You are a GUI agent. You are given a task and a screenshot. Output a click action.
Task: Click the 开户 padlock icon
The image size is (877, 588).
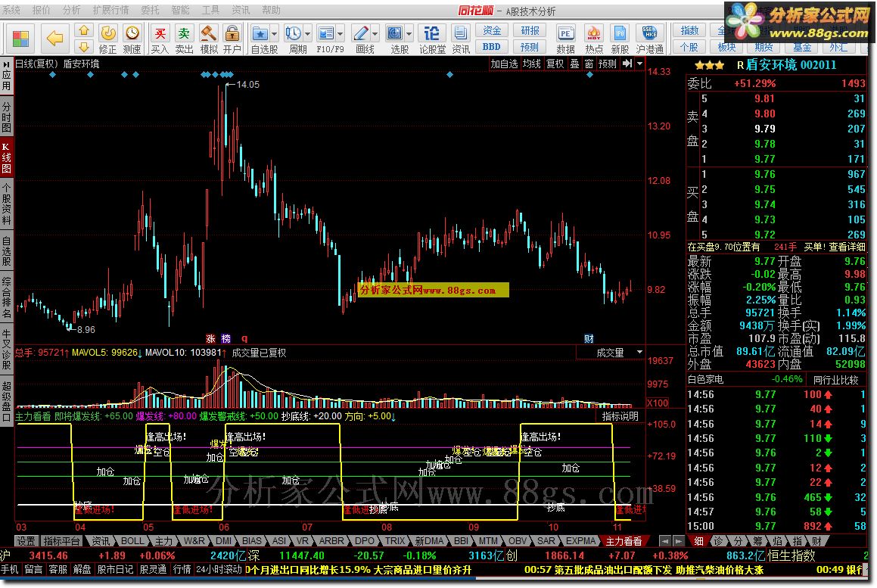[x=232, y=33]
